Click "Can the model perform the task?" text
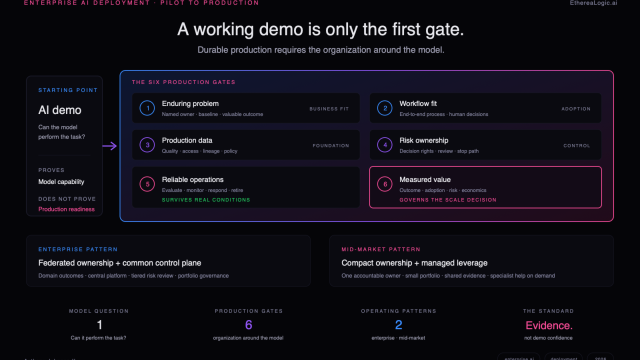Screen dimensions: 640x360 click(62, 132)
